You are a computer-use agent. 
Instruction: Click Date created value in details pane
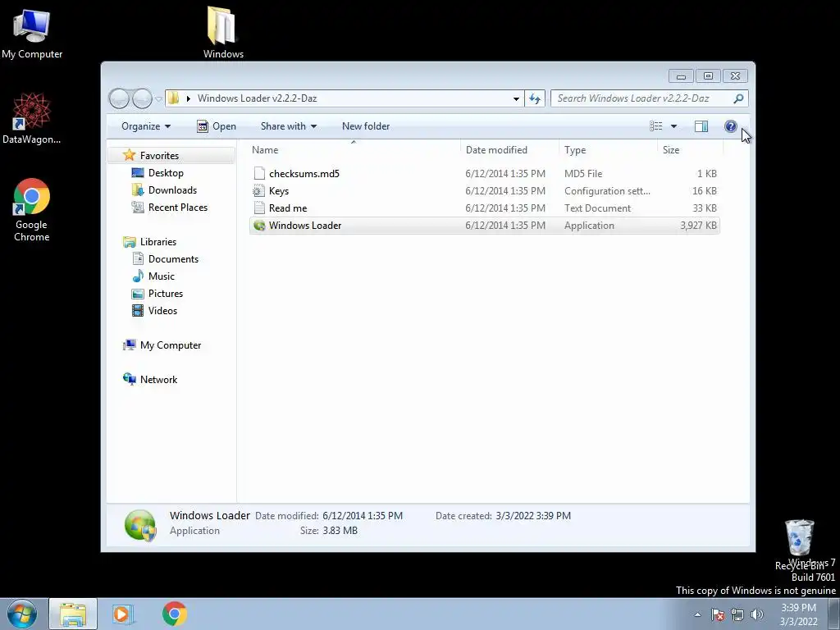[x=533, y=516]
